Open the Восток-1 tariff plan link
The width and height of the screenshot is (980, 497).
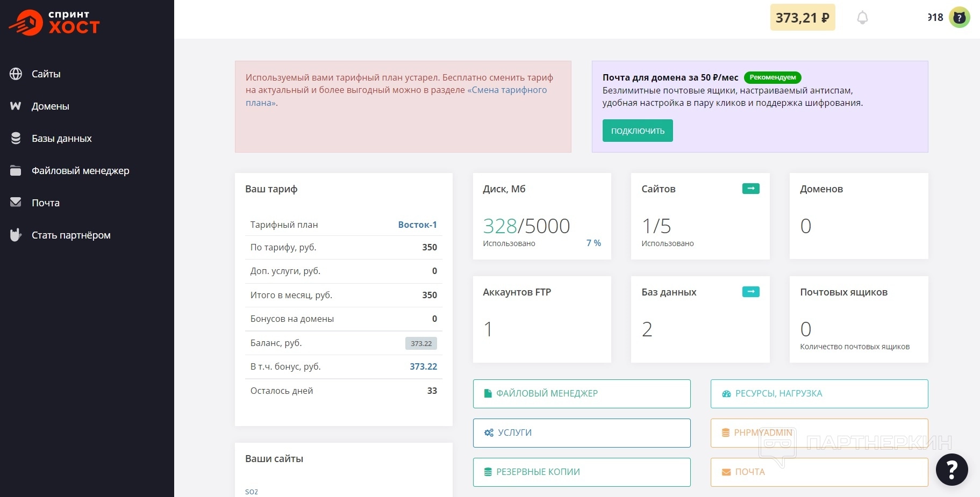417,225
